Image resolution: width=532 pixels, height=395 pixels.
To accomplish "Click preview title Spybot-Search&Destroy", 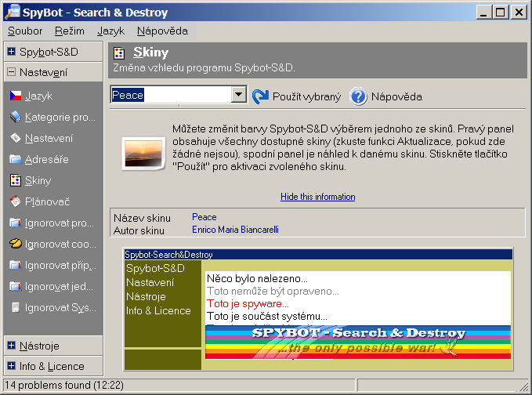I will point(168,254).
